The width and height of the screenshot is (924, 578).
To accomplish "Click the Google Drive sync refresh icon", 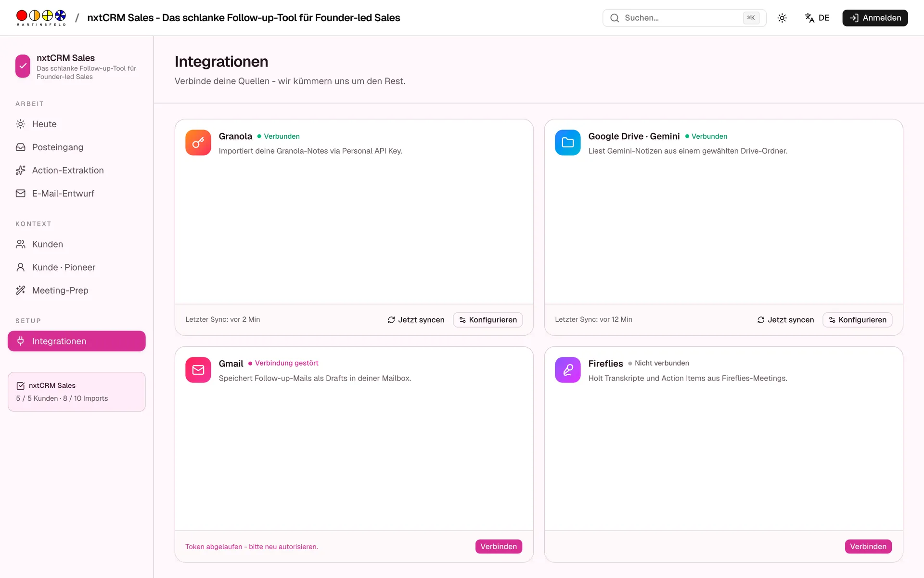I will click(x=761, y=320).
